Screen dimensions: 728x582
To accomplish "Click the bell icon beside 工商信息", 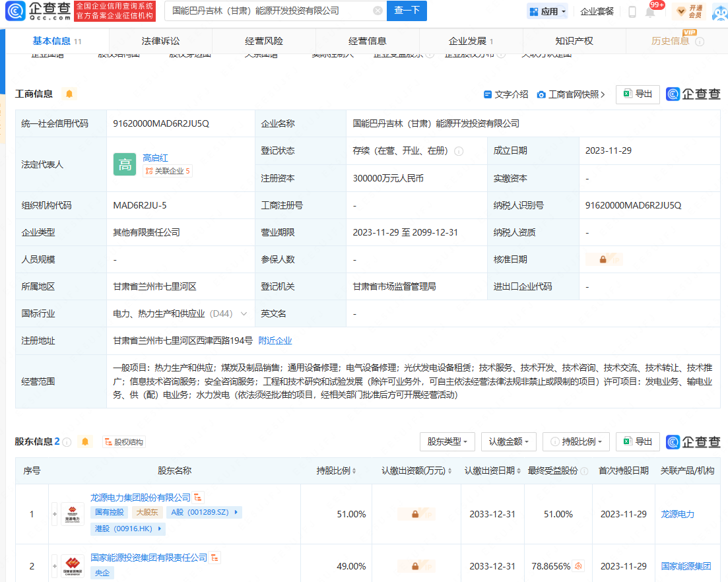I will coord(69,94).
